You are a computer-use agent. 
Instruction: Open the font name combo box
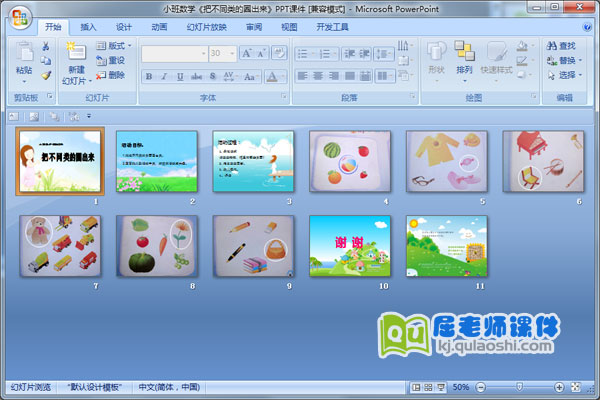[174, 54]
